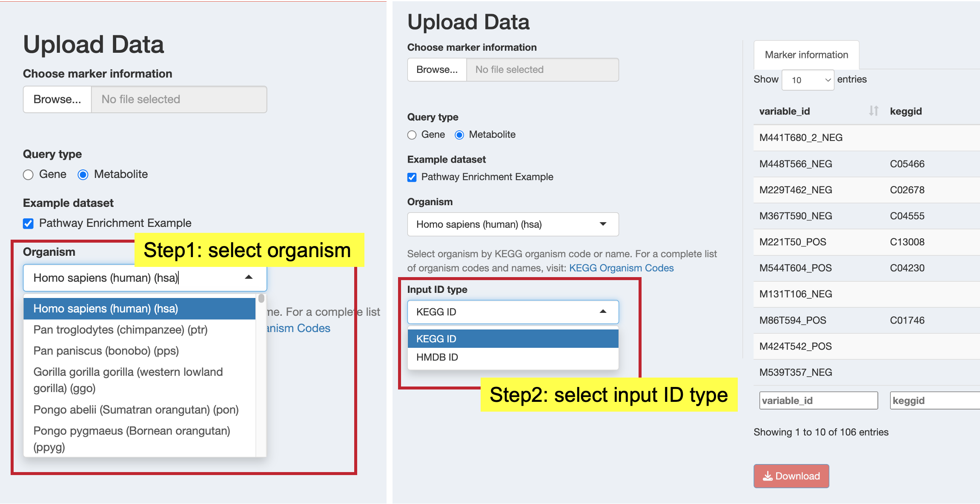Click the keggid filter input field

[934, 401]
